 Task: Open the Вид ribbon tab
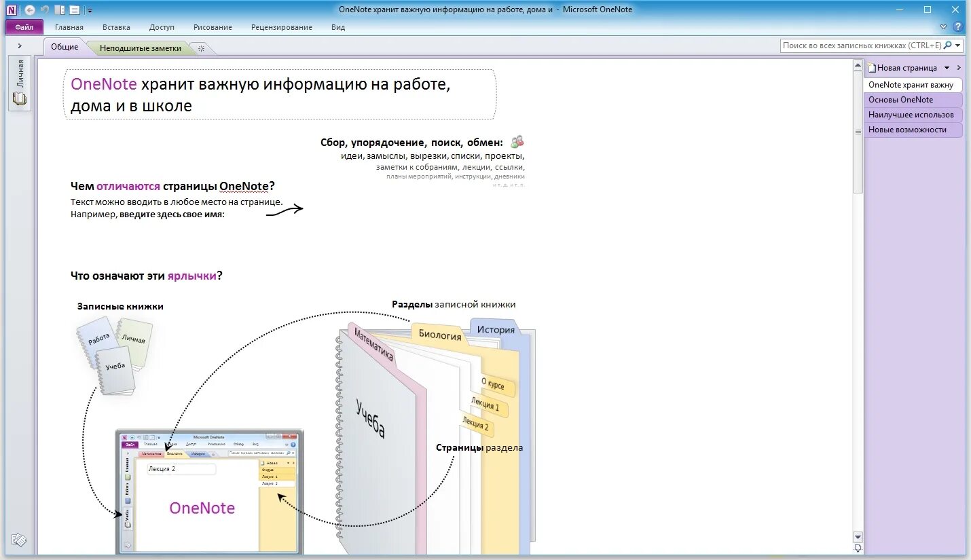click(x=338, y=27)
